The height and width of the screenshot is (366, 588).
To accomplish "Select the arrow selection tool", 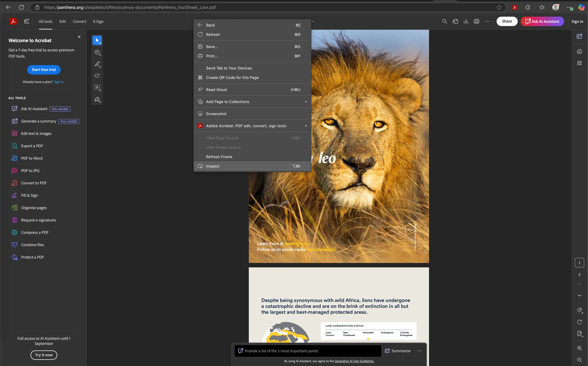I will tap(97, 40).
